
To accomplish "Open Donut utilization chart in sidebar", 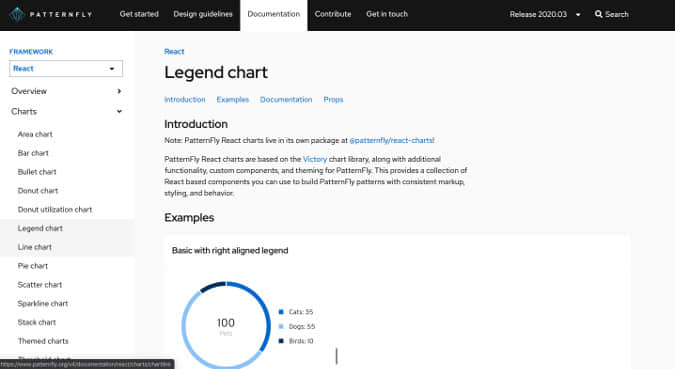I will click(55, 210).
